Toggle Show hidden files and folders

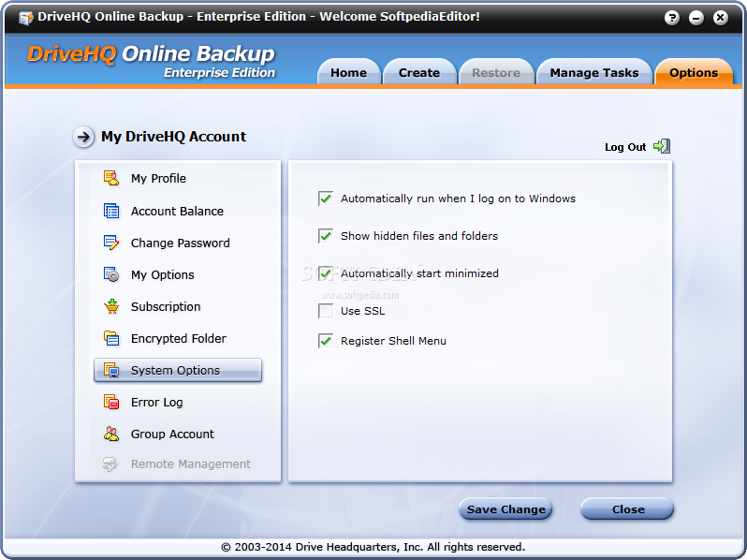tap(326, 235)
